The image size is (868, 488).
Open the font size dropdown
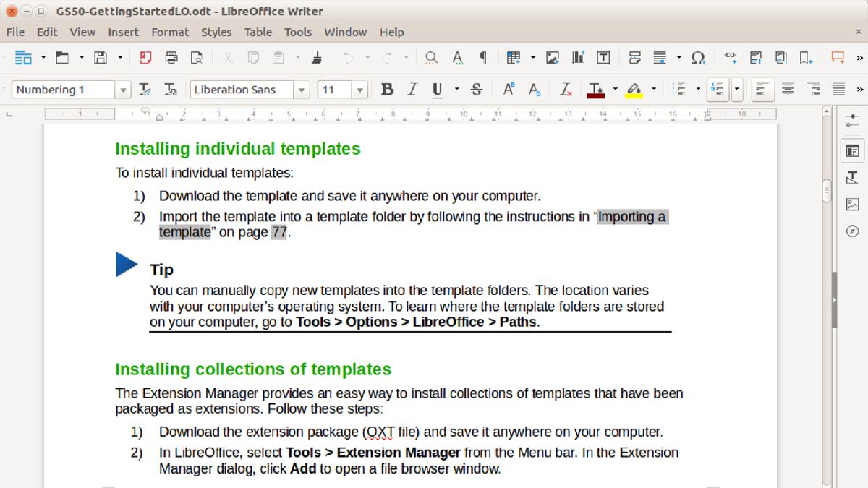[x=360, y=89]
